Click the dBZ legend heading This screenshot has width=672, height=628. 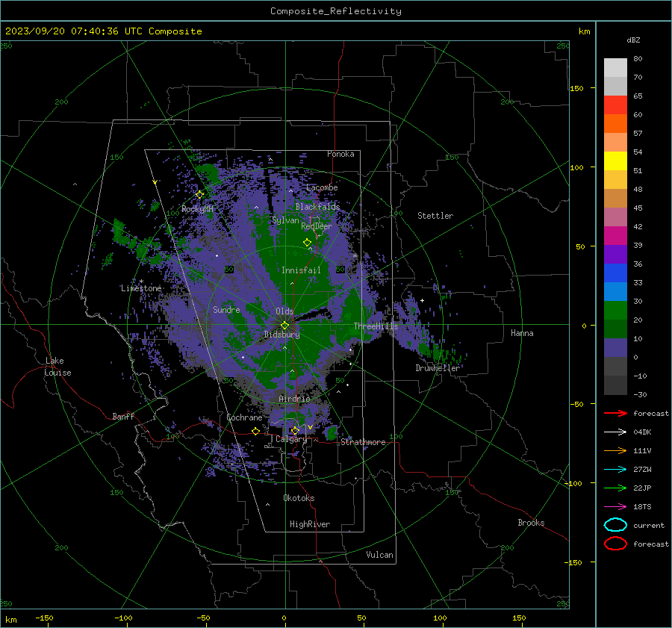click(x=633, y=40)
